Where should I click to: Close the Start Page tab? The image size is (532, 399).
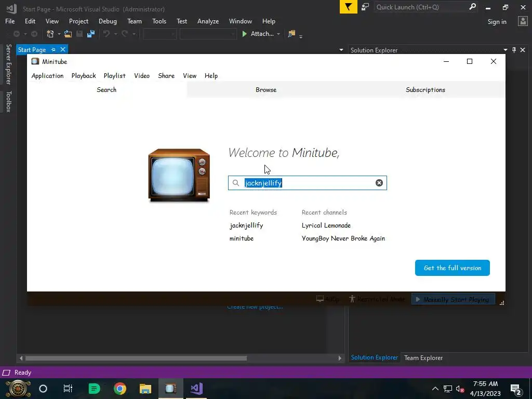pyautogui.click(x=63, y=49)
